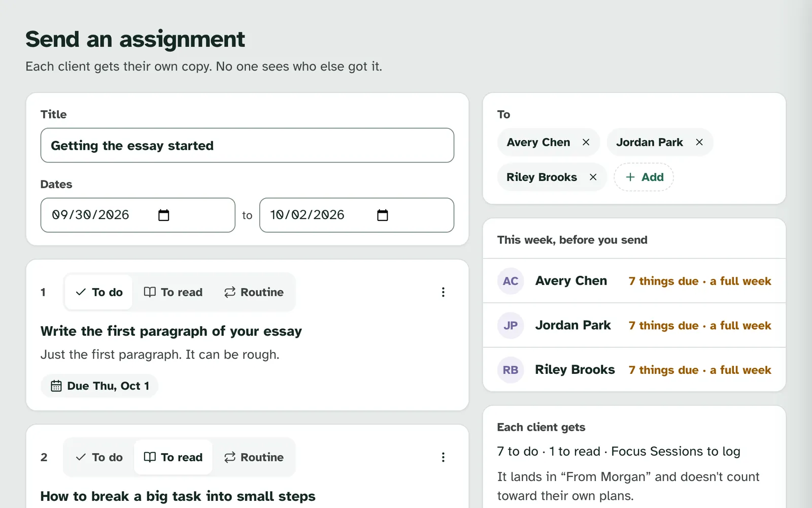Remove Riley Brooks from recipients
The height and width of the screenshot is (508, 812).
[593, 177]
